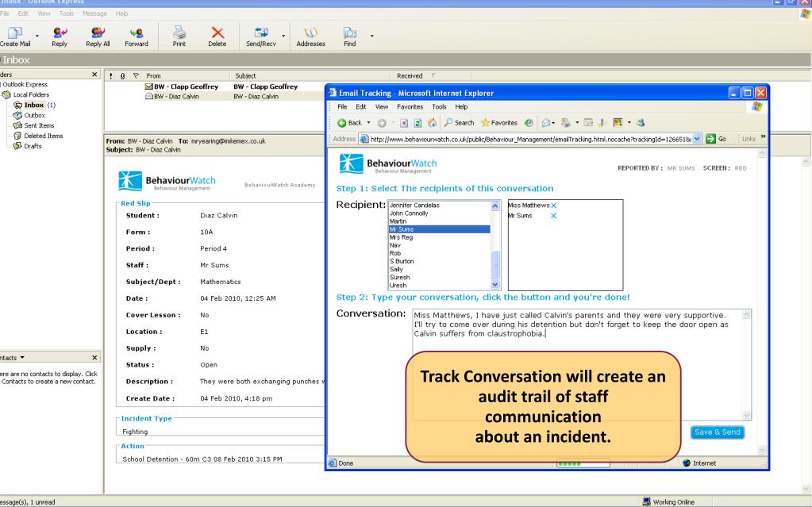812x507 pixels.
Task: Close the Folders pane
Action: (94, 75)
